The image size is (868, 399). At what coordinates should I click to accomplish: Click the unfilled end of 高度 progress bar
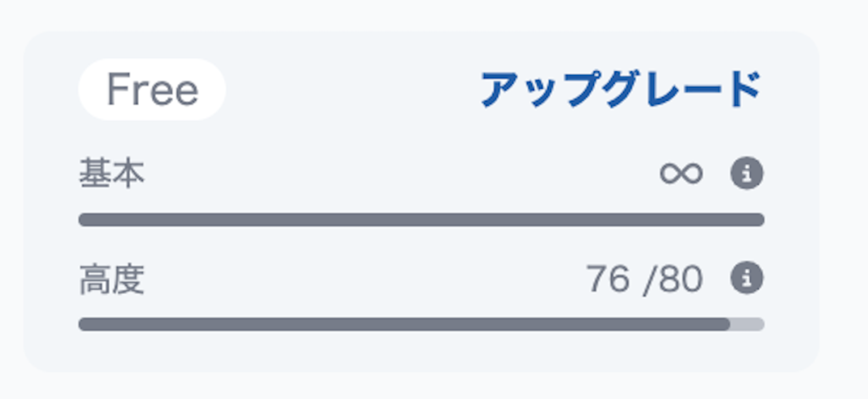pyautogui.click(x=747, y=324)
